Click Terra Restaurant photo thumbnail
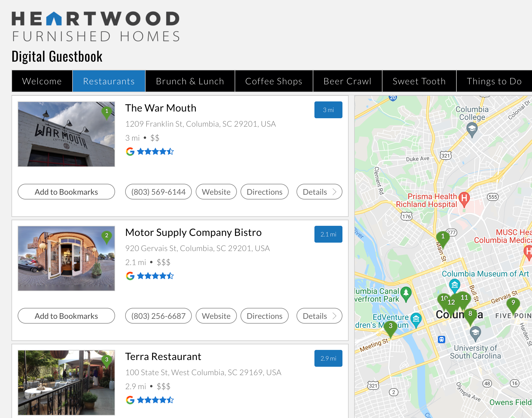Viewport: 532px width, 418px height. [x=66, y=382]
